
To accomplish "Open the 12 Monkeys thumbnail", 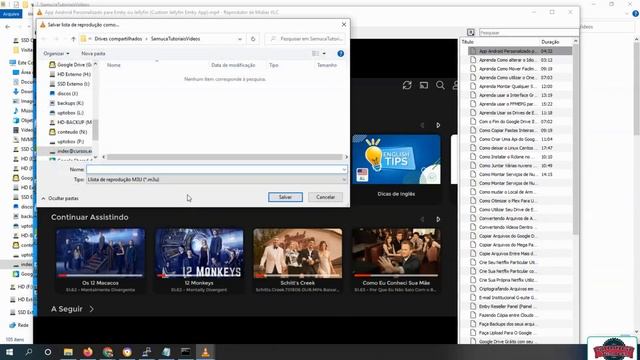I will 199,253.
